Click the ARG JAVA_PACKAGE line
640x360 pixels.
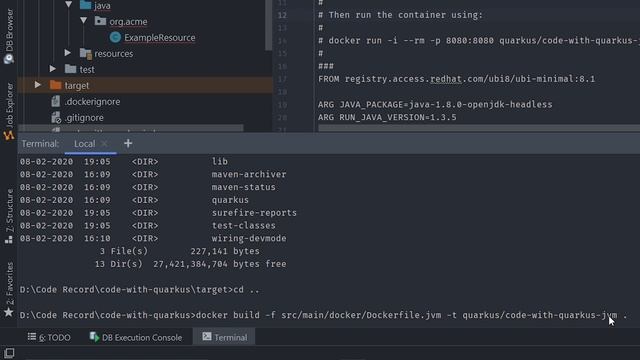435,104
